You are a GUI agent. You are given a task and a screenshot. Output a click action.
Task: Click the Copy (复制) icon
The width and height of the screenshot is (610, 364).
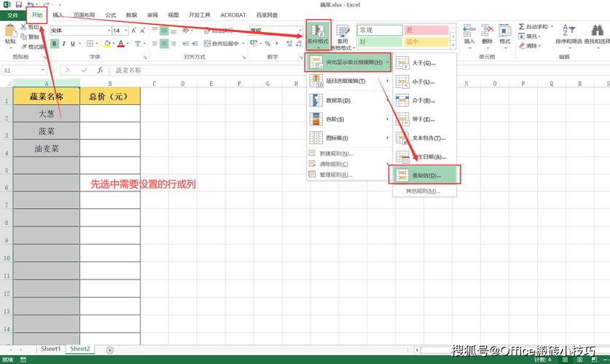coord(23,36)
